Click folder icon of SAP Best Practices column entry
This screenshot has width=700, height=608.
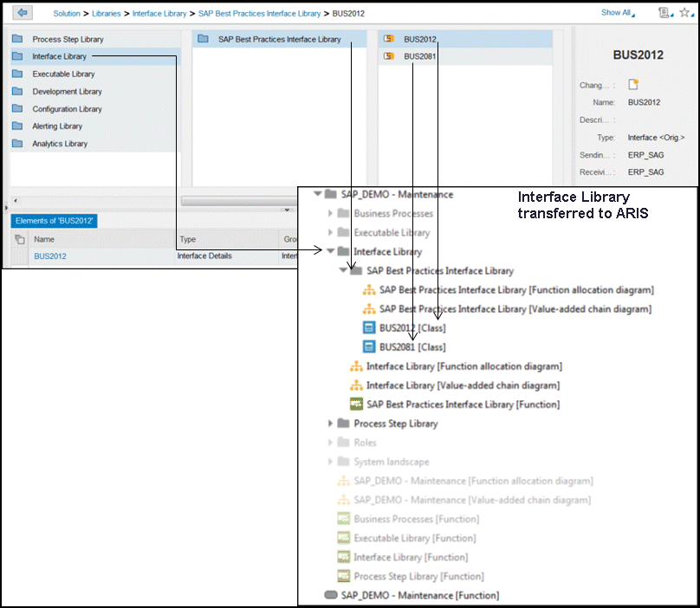[x=203, y=39]
